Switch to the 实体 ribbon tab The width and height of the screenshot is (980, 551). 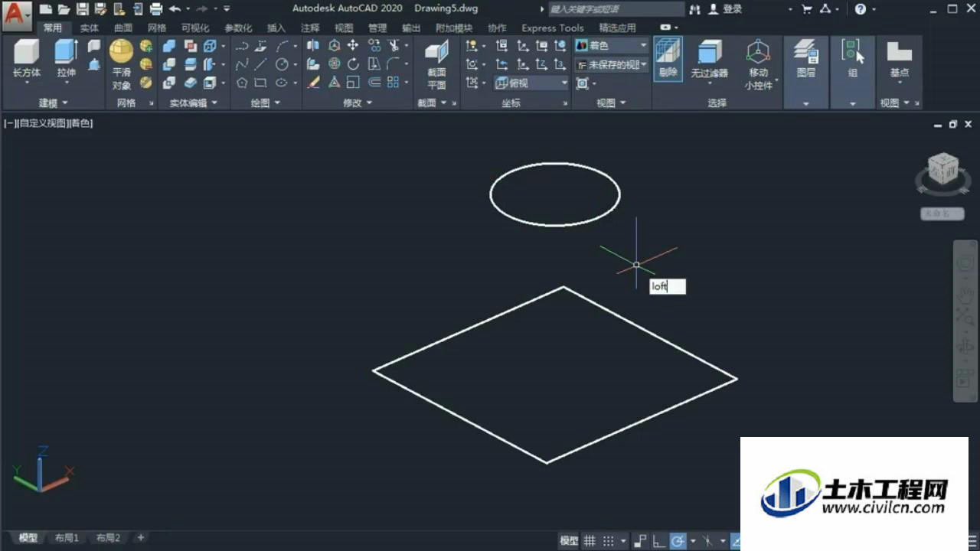(90, 28)
